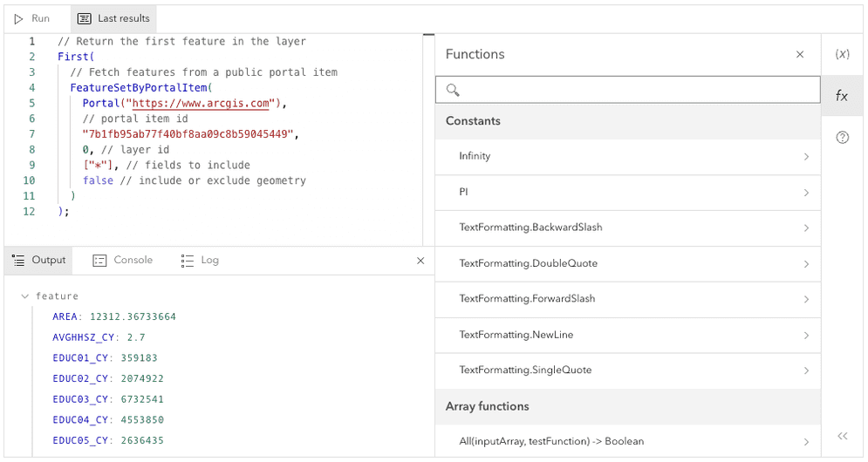Expand TextFormatting.NewLine details

point(805,336)
